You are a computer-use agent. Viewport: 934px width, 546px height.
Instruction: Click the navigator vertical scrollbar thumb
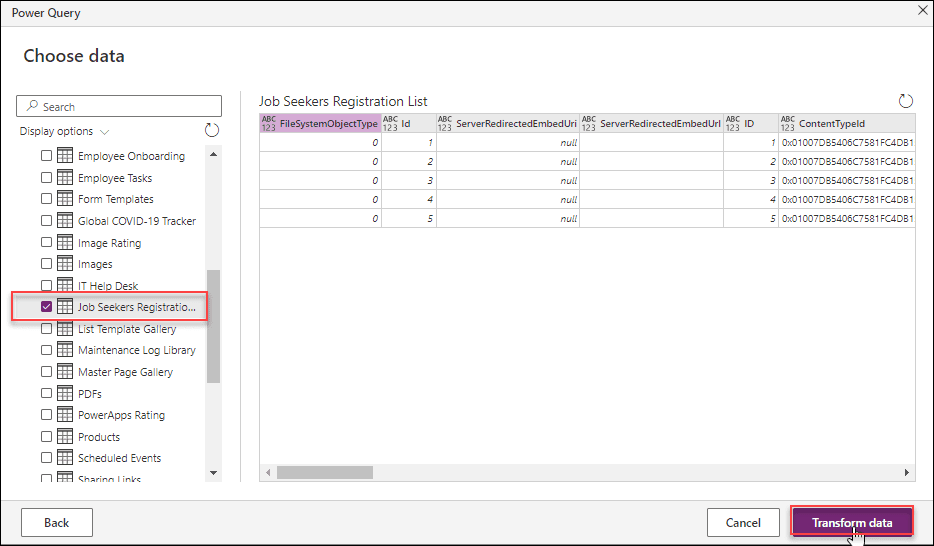click(x=213, y=326)
